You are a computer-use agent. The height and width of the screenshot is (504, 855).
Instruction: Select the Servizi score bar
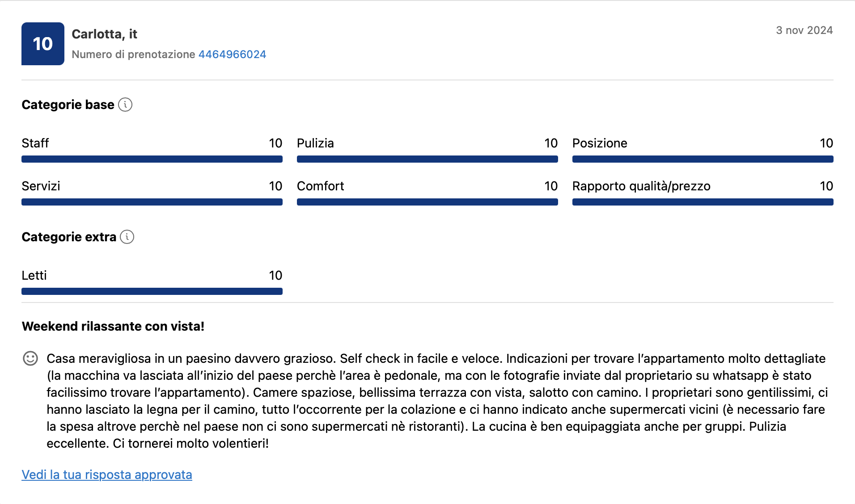tap(152, 202)
